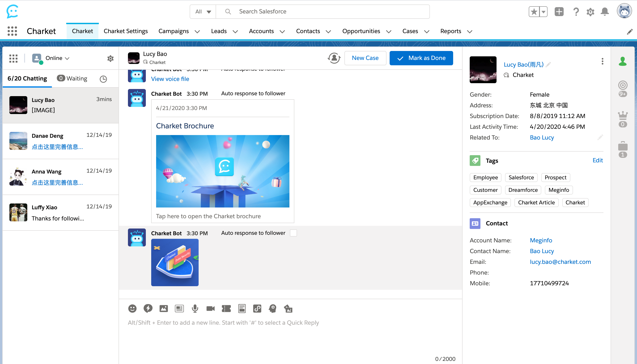Image resolution: width=637 pixels, height=364 pixels.
Task: Click the mini program link icon
Action: (257, 309)
